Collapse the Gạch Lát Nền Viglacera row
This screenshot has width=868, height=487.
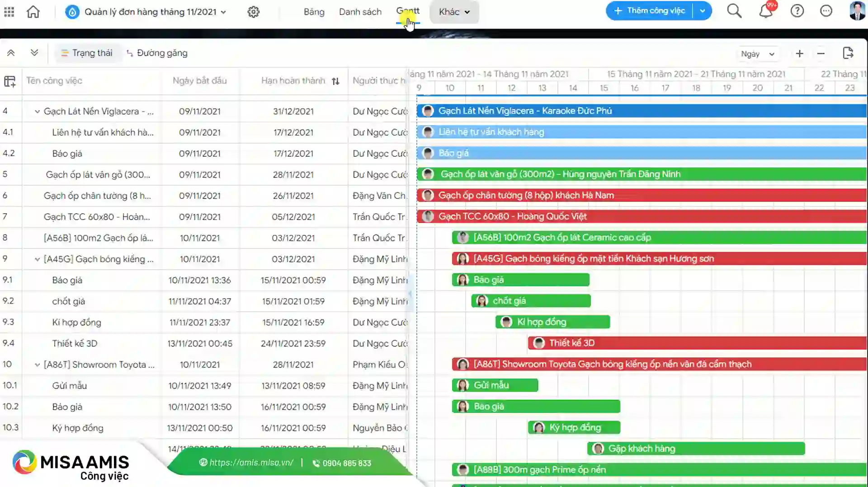[x=37, y=112]
